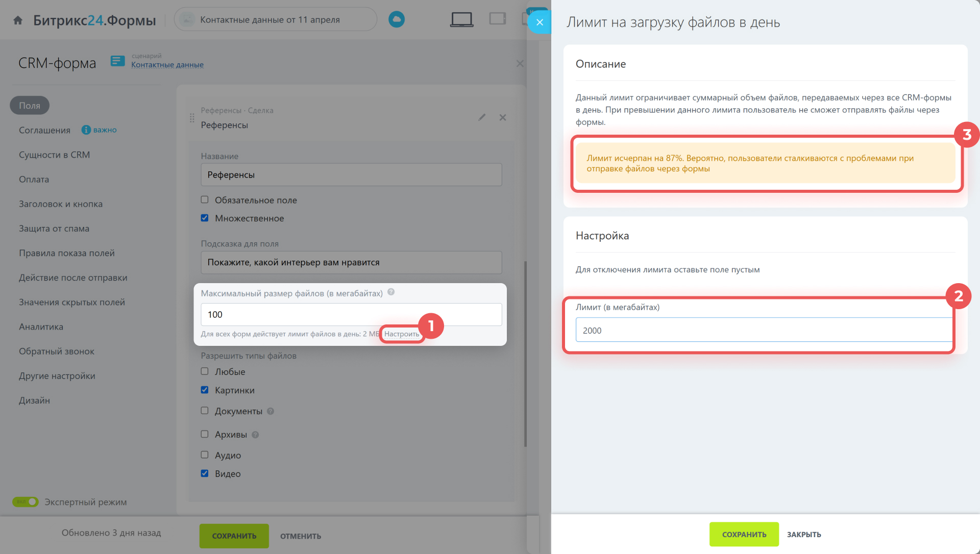980x554 pixels.
Task: Click the help icon beside max file size
Action: (391, 292)
